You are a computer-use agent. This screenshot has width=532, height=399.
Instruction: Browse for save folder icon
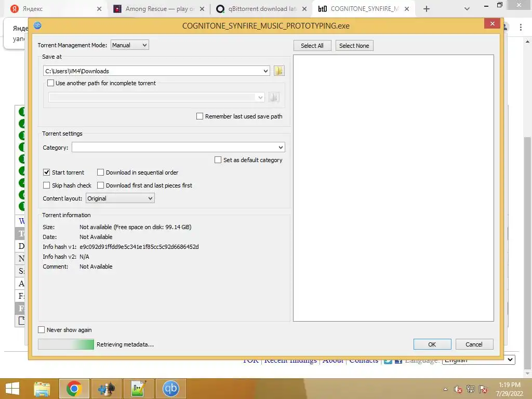tap(279, 71)
